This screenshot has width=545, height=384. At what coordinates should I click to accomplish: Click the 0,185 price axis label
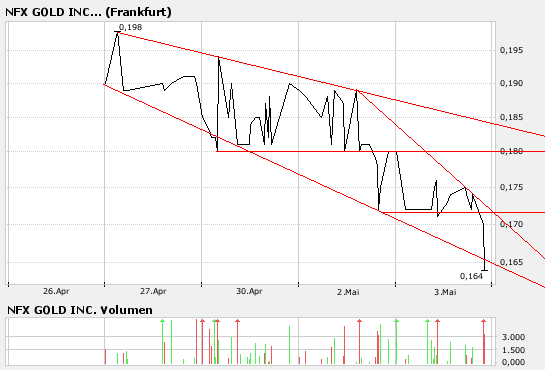pyautogui.click(x=511, y=117)
